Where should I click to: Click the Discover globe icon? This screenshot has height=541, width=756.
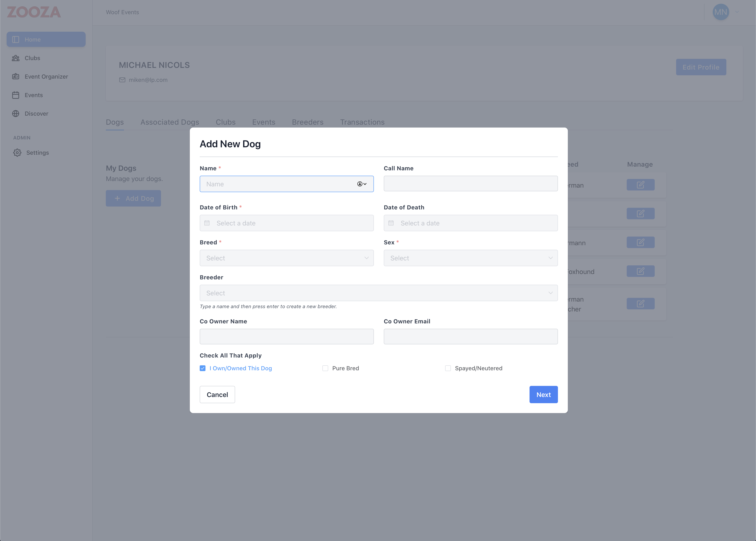coord(16,114)
